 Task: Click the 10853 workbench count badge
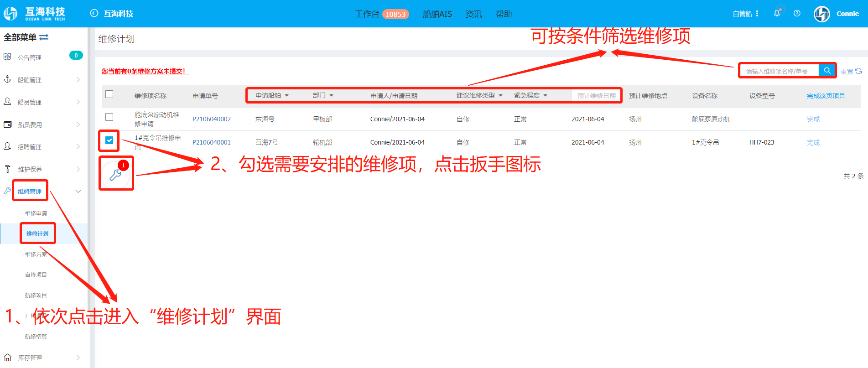[395, 14]
